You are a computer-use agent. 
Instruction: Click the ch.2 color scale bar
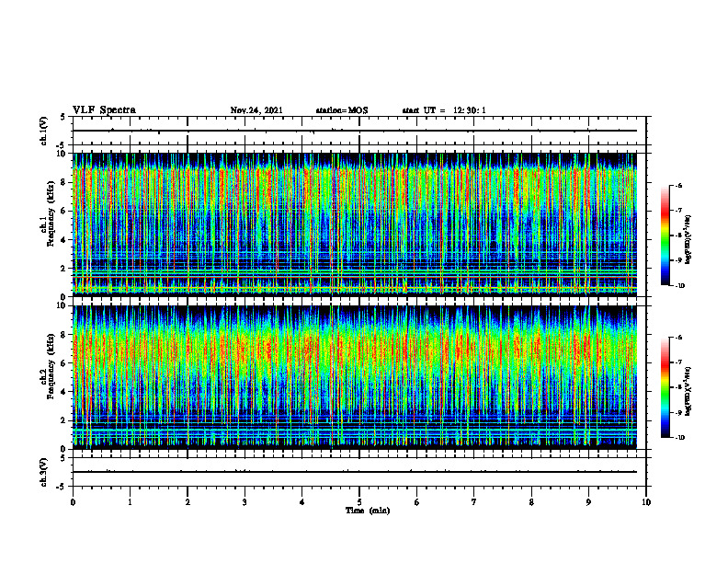pyautogui.click(x=665, y=387)
